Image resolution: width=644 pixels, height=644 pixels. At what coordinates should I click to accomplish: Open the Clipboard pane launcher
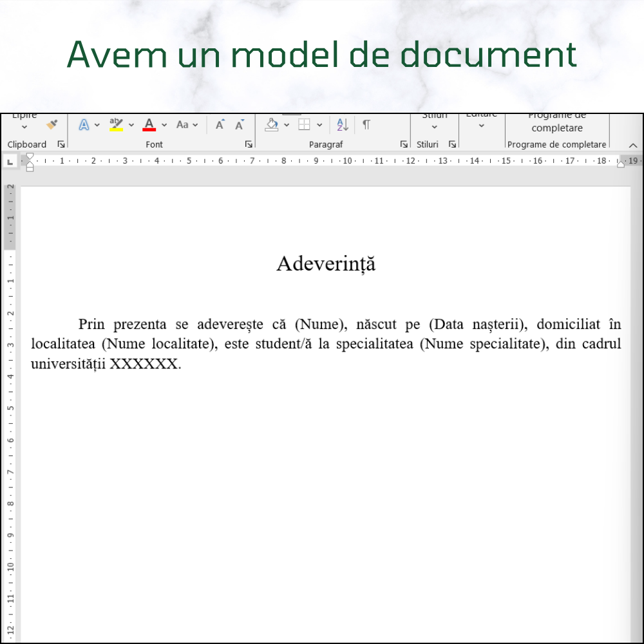point(61,144)
